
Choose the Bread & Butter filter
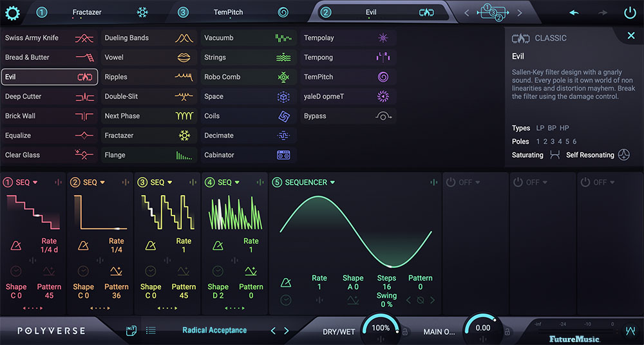pyautogui.click(x=50, y=57)
